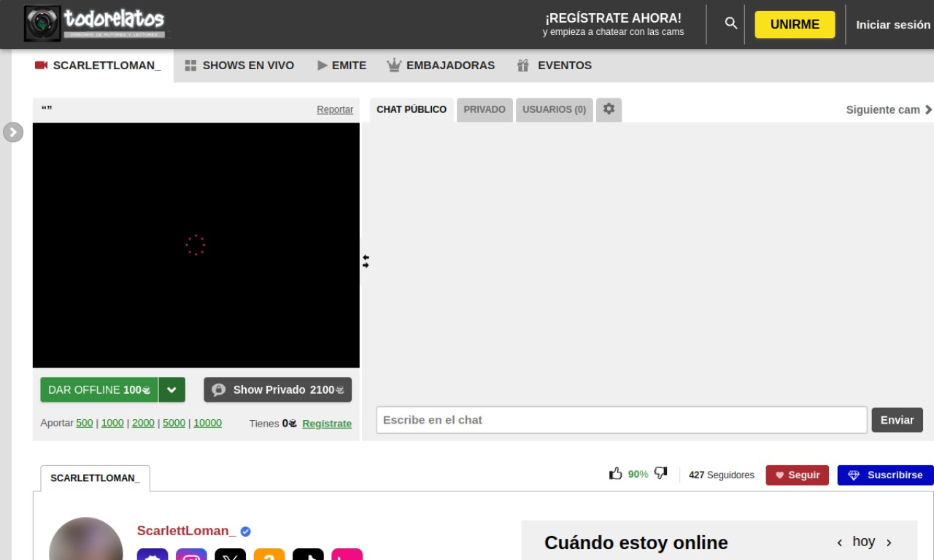
Task: Click 427 Seguidores text
Action: click(722, 475)
